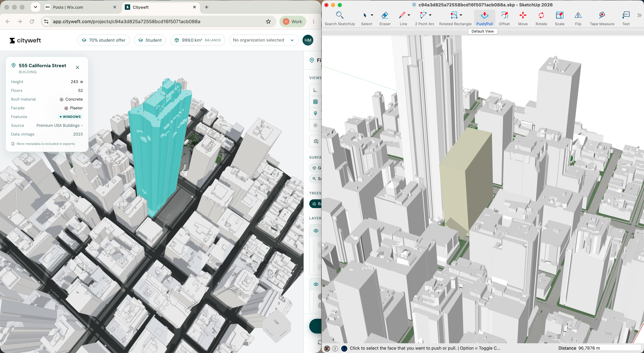
Task: Click the Cityweft camera screenshot icon
Action: tap(316, 141)
